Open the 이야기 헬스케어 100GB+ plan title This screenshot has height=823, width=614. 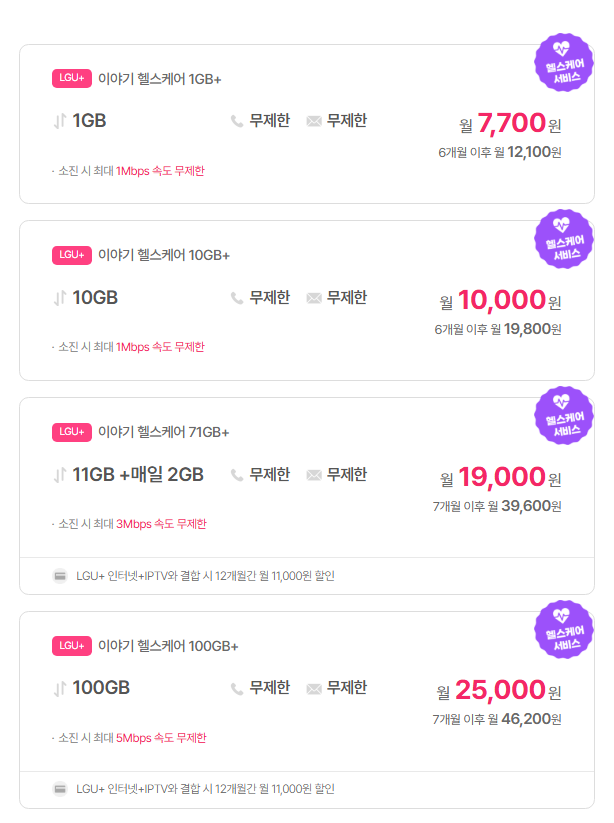pyautogui.click(x=168, y=646)
